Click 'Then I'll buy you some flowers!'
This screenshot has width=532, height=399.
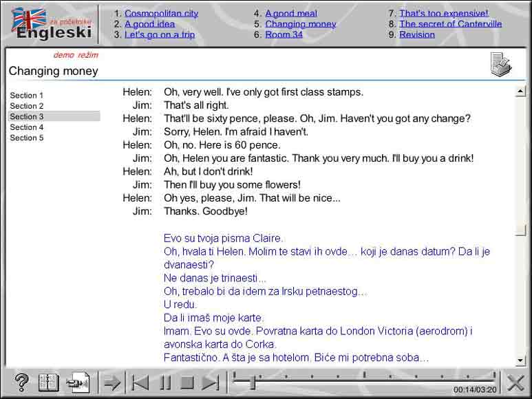pyautogui.click(x=232, y=185)
